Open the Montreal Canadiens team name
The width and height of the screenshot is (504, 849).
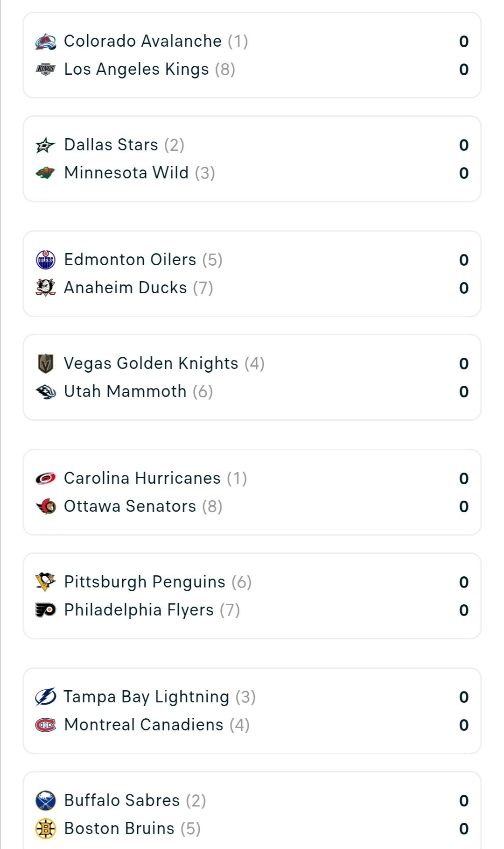pyautogui.click(x=144, y=725)
